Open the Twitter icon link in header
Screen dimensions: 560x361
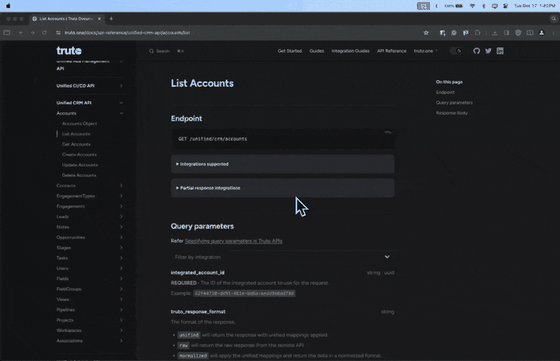click(488, 51)
